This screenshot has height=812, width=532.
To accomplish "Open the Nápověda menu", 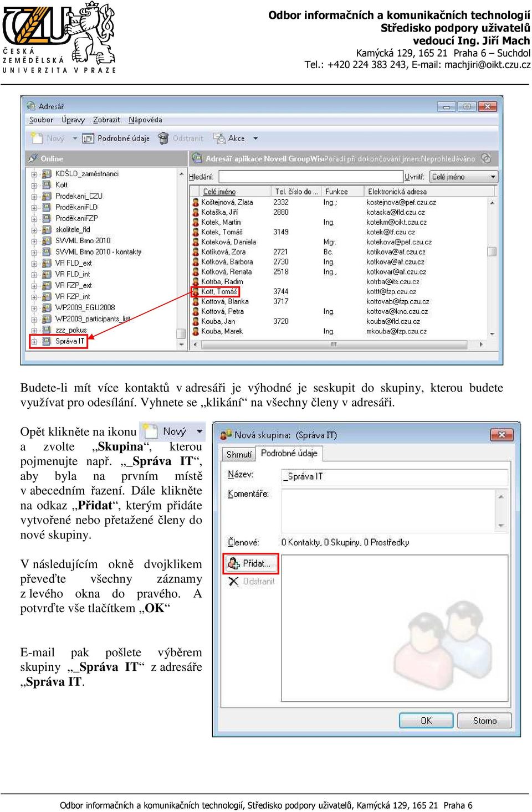I will click(145, 120).
